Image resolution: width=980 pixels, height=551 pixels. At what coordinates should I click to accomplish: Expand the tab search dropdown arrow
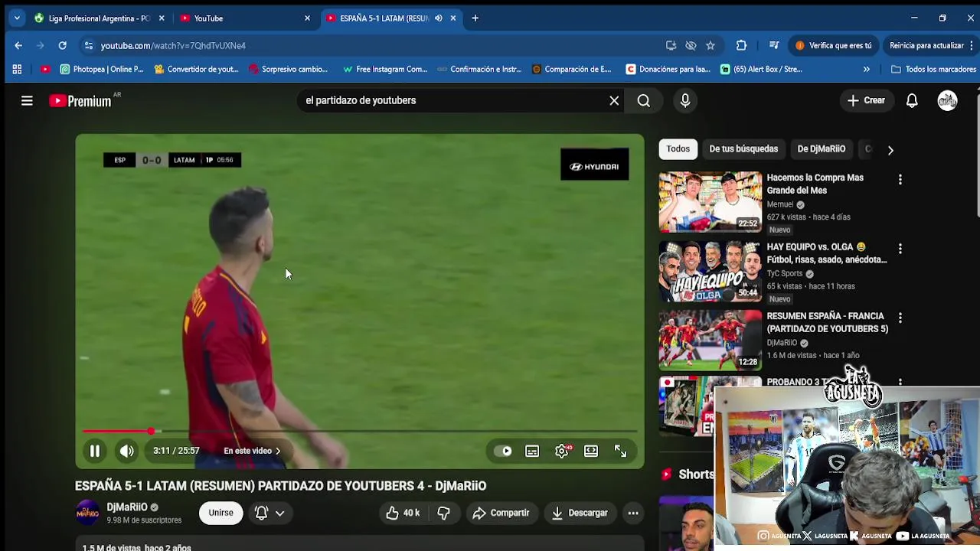pos(17,18)
